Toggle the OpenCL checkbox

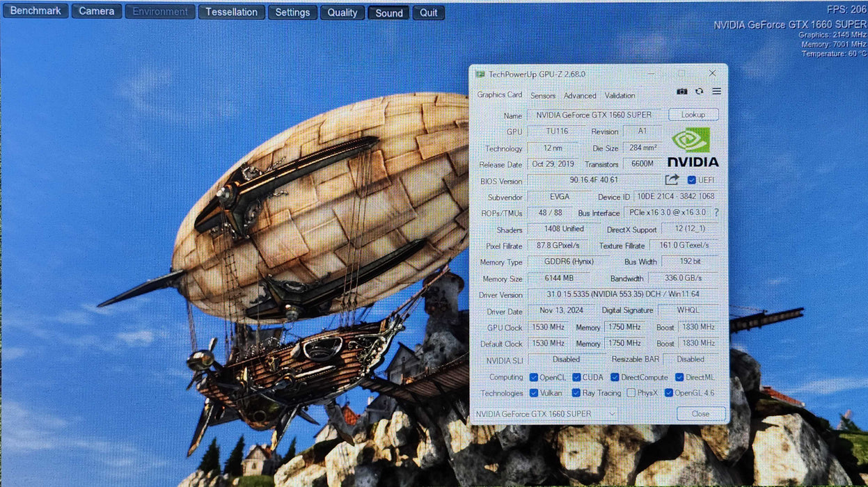click(534, 377)
